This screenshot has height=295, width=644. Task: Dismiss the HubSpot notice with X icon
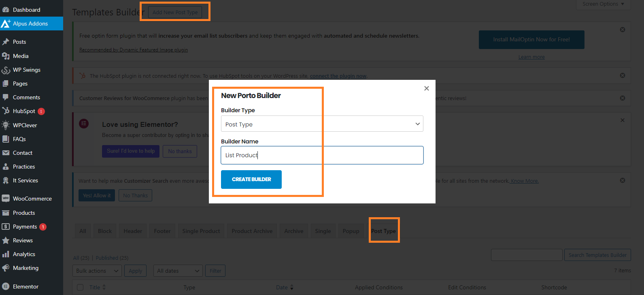pyautogui.click(x=623, y=75)
